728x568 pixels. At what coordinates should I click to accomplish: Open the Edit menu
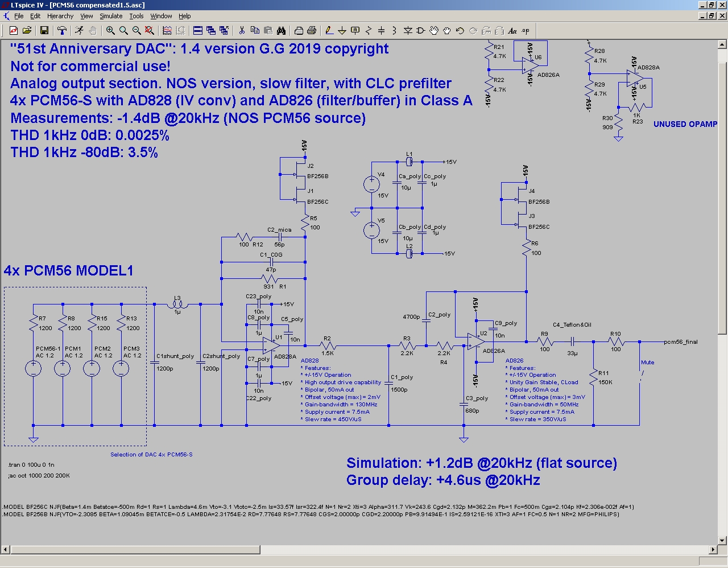click(35, 16)
